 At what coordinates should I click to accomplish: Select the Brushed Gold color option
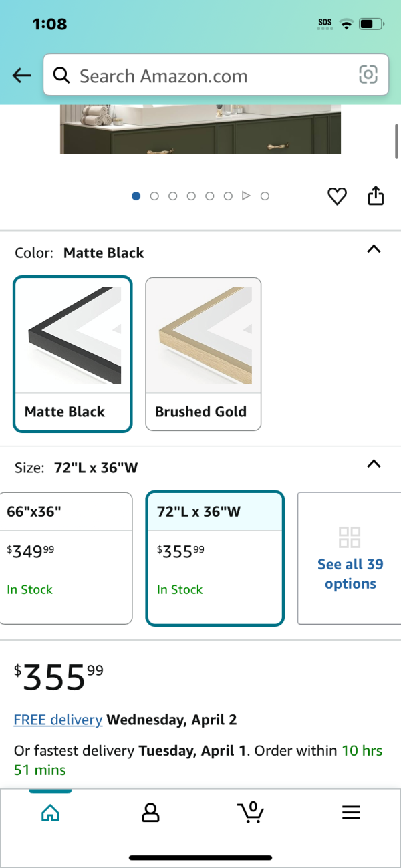(203, 354)
